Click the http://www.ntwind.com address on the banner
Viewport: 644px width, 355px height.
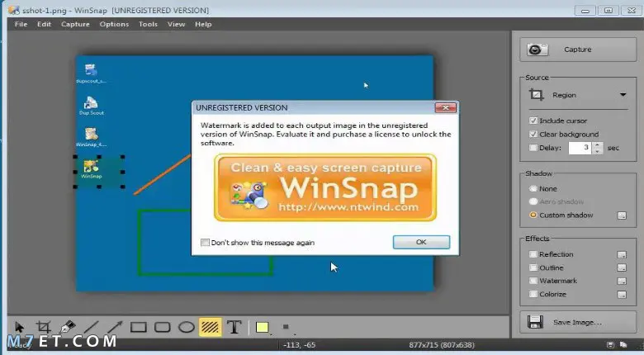[x=348, y=206]
